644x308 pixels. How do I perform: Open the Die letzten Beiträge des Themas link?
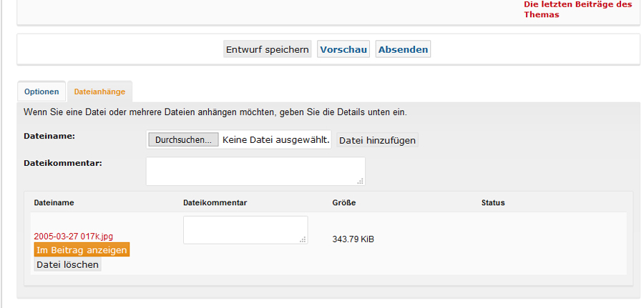[x=577, y=9]
